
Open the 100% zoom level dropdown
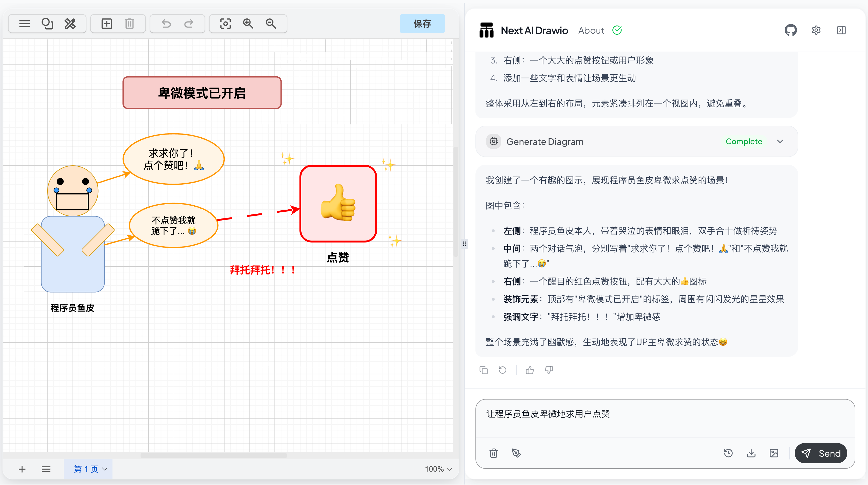point(438,469)
